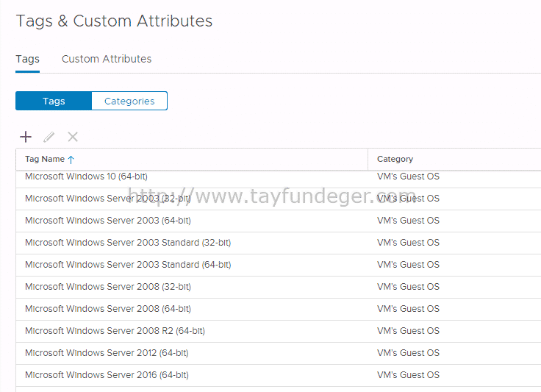Switch to the Categories view button
Viewport: 541px width, 392px height.
tap(129, 101)
